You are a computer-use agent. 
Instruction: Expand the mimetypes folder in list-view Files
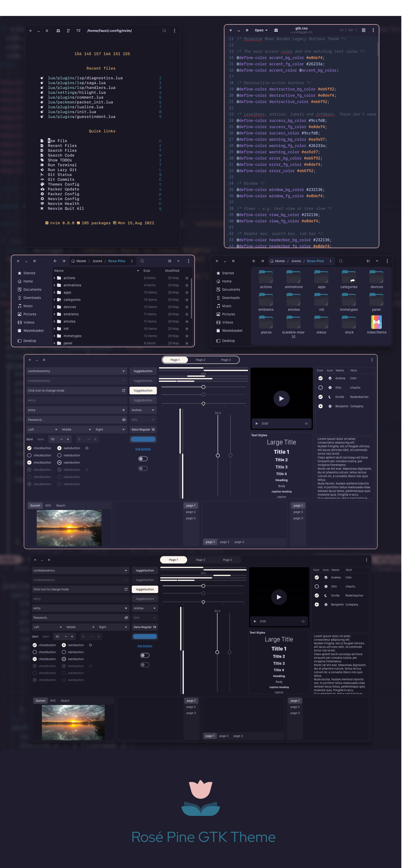pyautogui.click(x=55, y=336)
